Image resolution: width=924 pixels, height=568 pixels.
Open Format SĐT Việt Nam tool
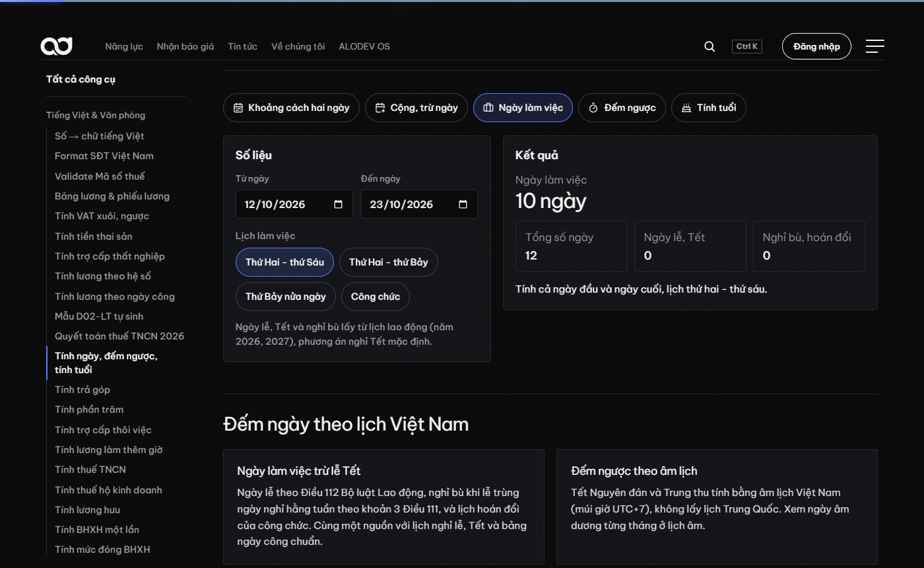[104, 156]
